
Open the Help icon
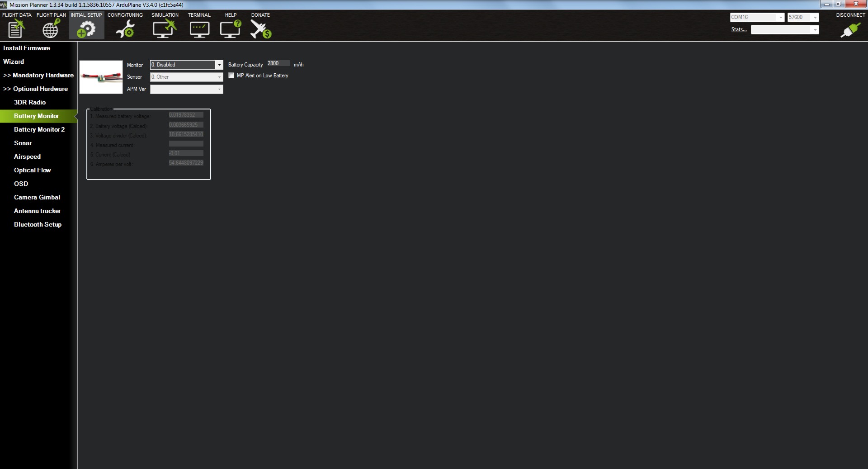[x=231, y=29]
